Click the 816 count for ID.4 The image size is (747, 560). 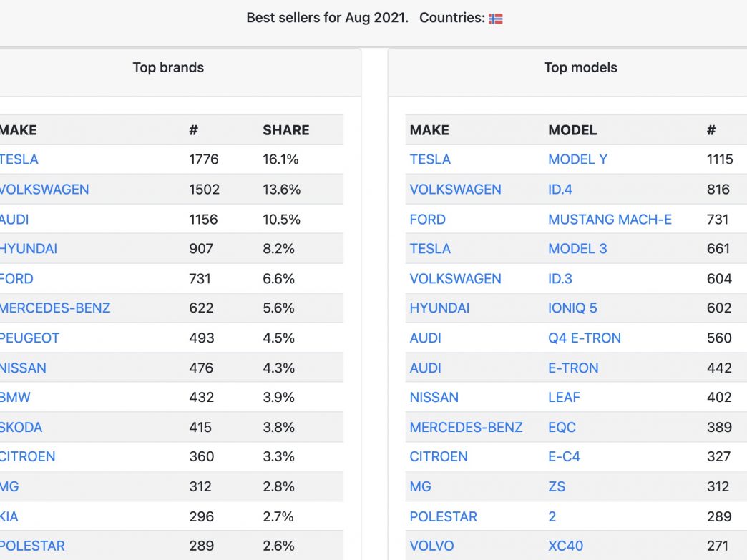pyautogui.click(x=718, y=190)
